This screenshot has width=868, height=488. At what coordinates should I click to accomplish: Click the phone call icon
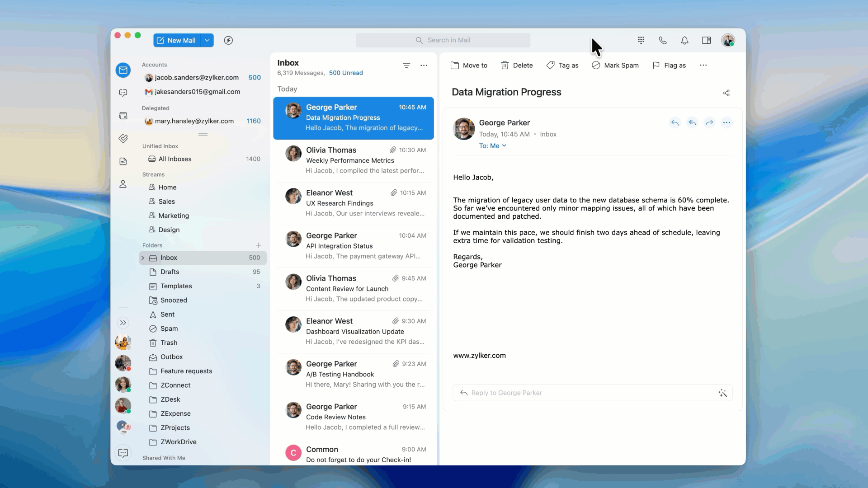663,40
